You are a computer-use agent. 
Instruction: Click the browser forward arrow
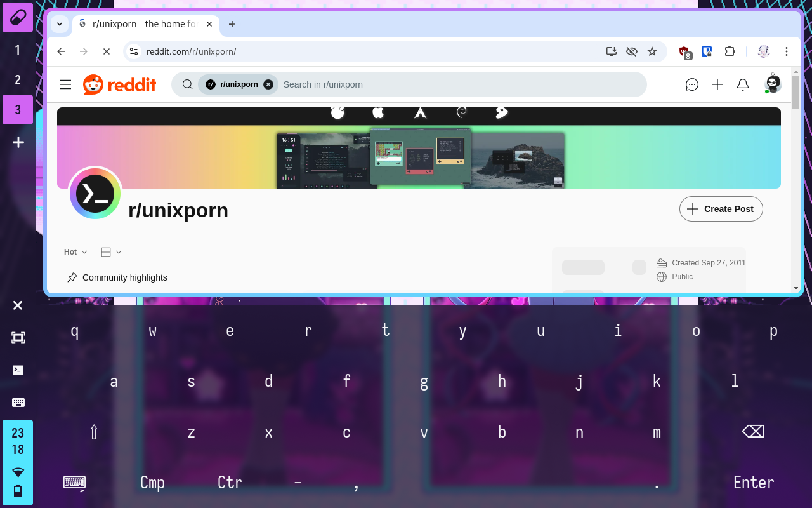coord(84,51)
